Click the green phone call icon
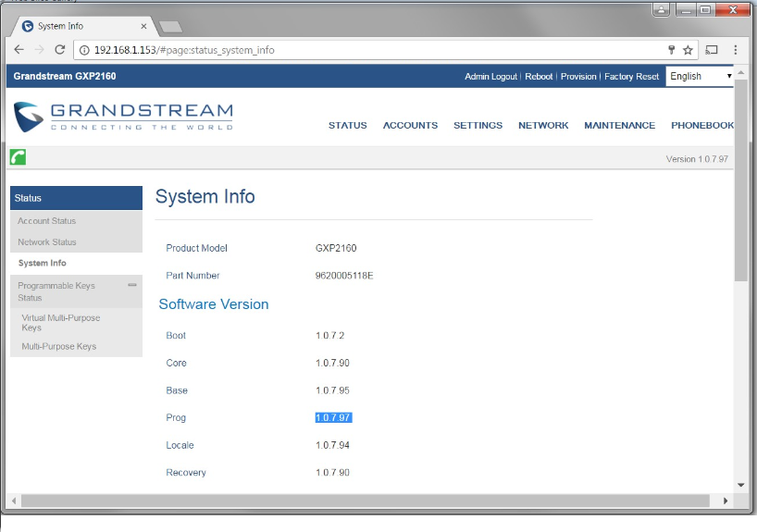Image resolution: width=757 pixels, height=532 pixels. pyautogui.click(x=18, y=157)
